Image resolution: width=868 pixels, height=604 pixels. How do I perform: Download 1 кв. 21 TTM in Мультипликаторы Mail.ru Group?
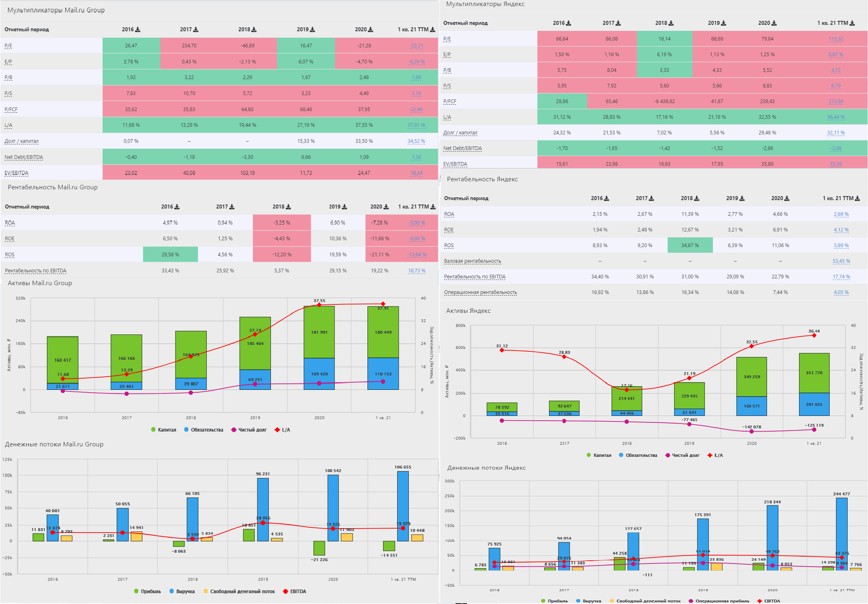click(433, 30)
